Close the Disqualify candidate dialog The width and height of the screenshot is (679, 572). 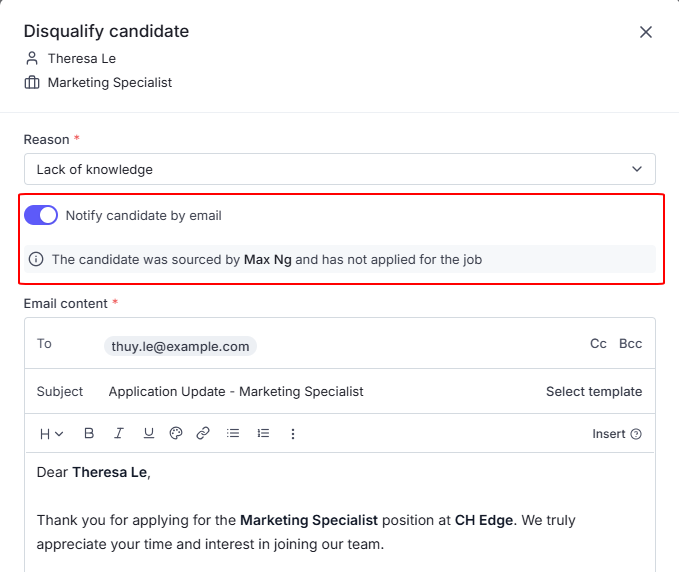pyautogui.click(x=646, y=32)
